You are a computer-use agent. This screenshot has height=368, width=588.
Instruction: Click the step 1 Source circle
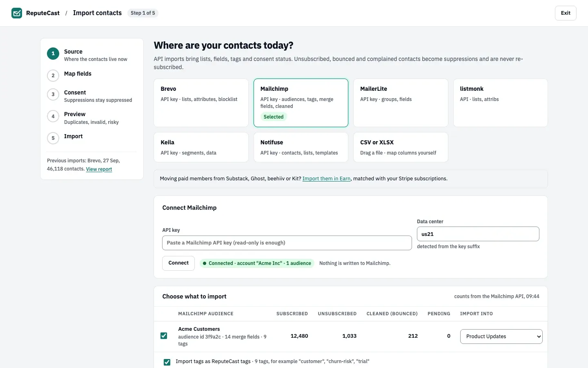[x=53, y=54]
